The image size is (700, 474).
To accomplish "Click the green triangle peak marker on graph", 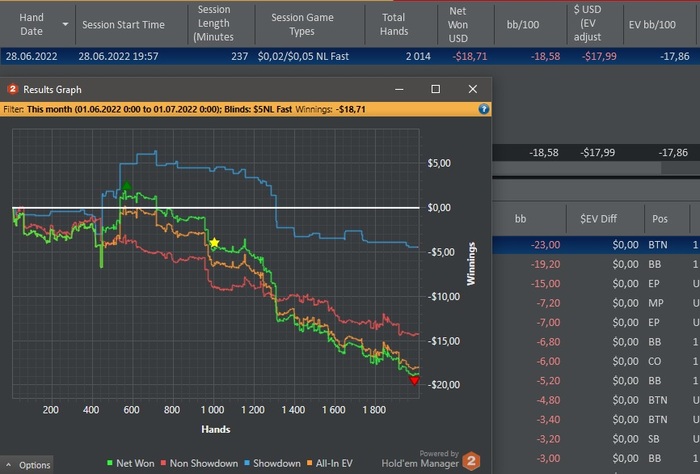I will (x=126, y=185).
